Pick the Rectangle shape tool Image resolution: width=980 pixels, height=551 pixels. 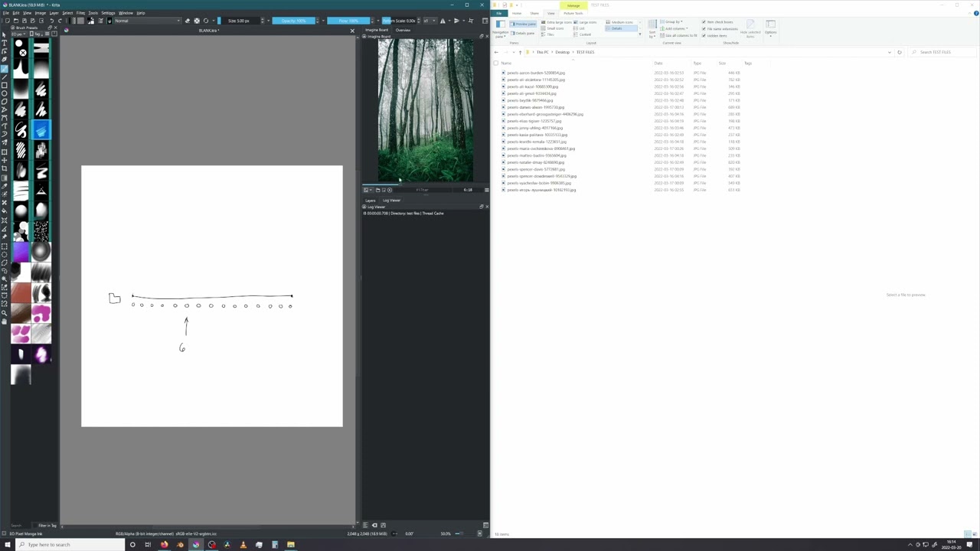(4, 85)
